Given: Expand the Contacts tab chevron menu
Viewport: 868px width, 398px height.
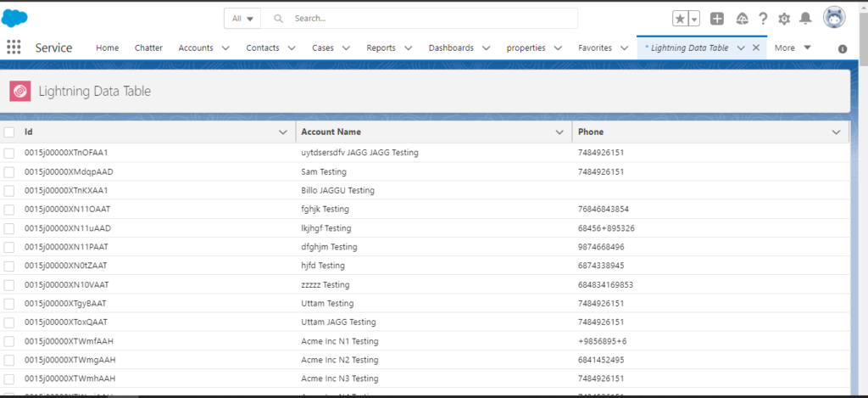Looking at the screenshot, I should [x=292, y=48].
